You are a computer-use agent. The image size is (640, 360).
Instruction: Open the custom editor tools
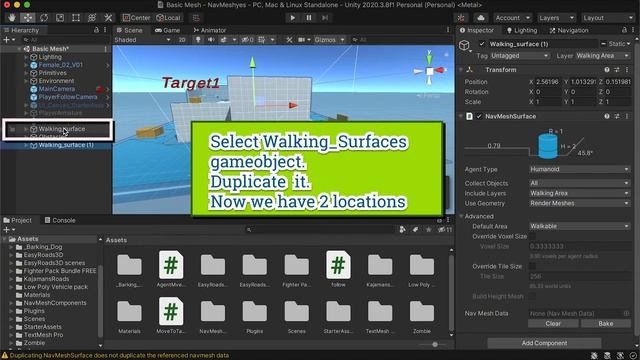[108, 18]
